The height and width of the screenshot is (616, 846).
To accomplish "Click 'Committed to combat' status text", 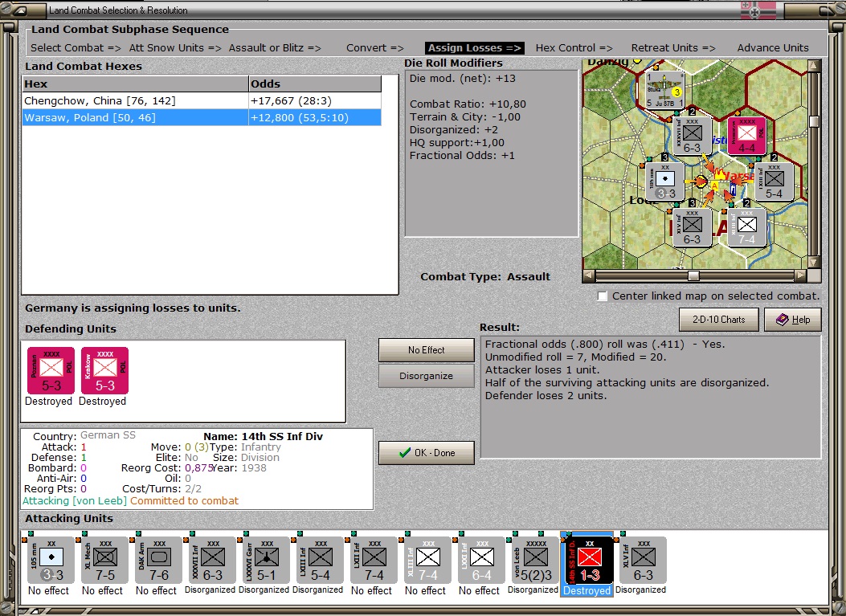I will [x=184, y=501].
